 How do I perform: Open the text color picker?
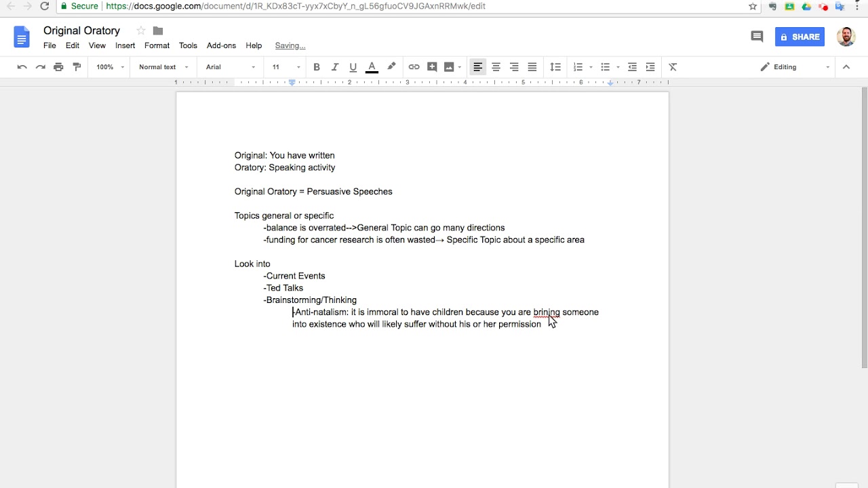coord(372,67)
